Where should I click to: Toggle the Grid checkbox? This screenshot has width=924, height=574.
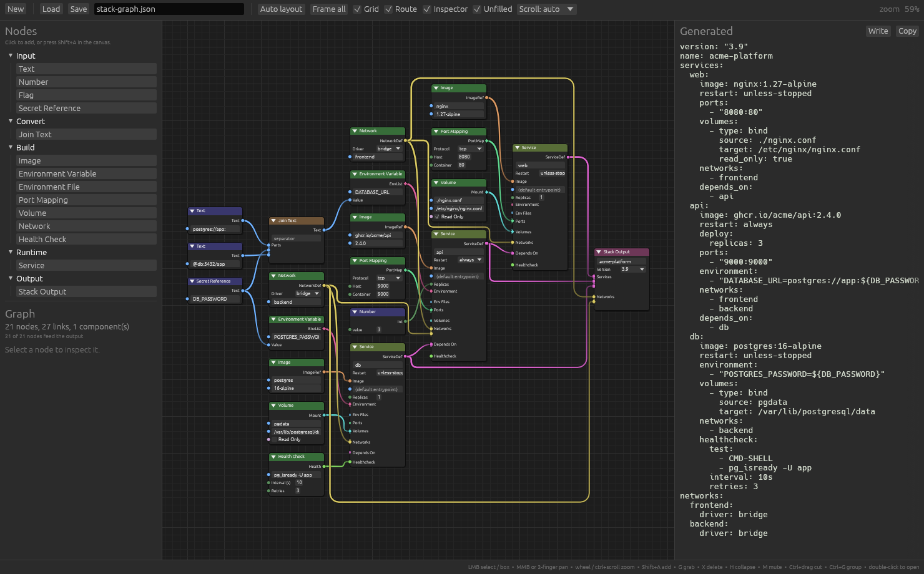pyautogui.click(x=357, y=9)
